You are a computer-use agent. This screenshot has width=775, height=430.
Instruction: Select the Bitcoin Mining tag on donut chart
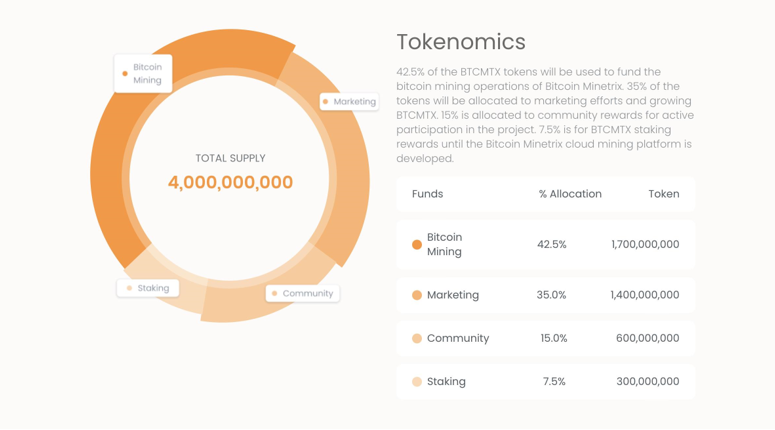[x=143, y=73]
